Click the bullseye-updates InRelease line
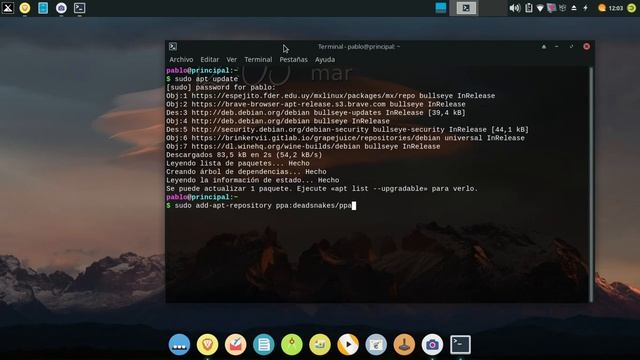The width and height of the screenshot is (640, 360). 316,113
